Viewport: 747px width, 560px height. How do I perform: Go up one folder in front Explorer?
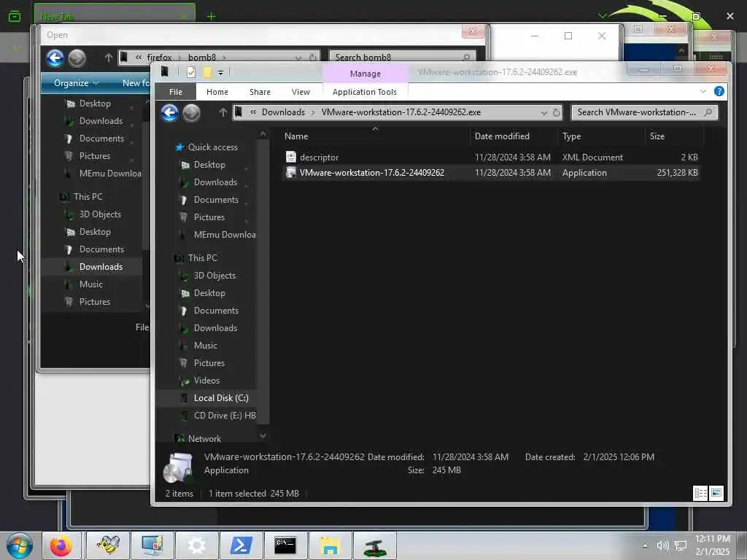click(222, 112)
